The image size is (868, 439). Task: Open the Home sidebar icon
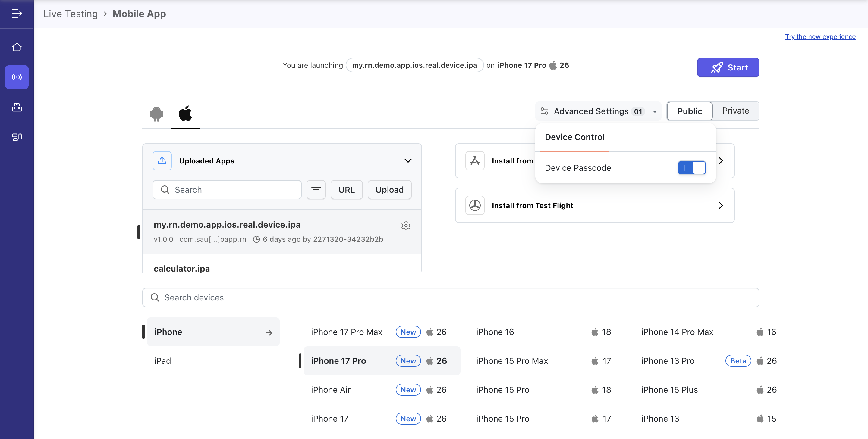coord(17,47)
